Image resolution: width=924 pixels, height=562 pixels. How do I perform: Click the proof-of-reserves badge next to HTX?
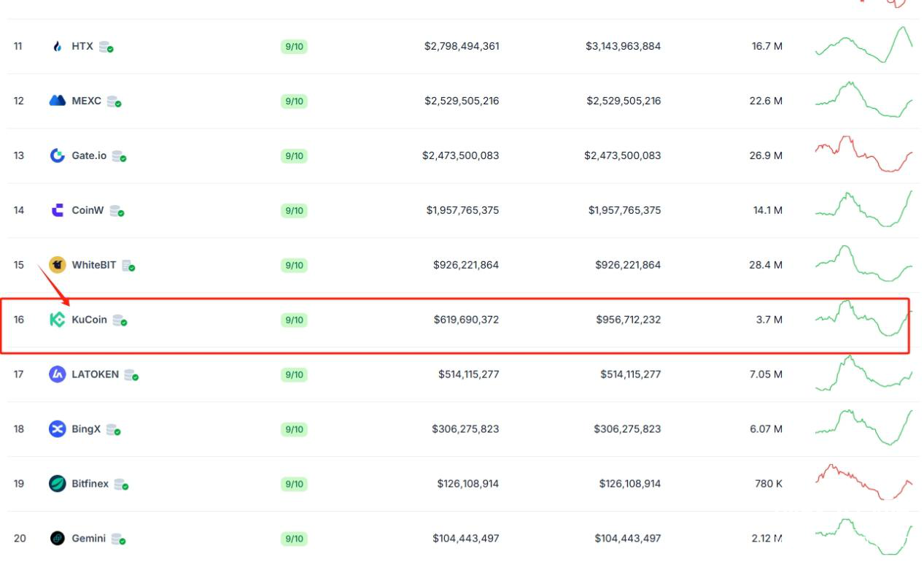tap(106, 47)
